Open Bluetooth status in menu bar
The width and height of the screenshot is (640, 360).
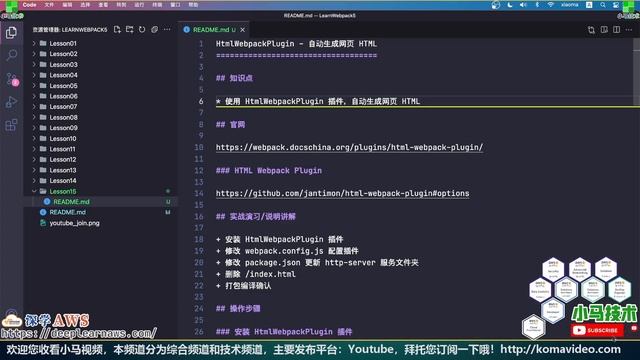tap(537, 5)
